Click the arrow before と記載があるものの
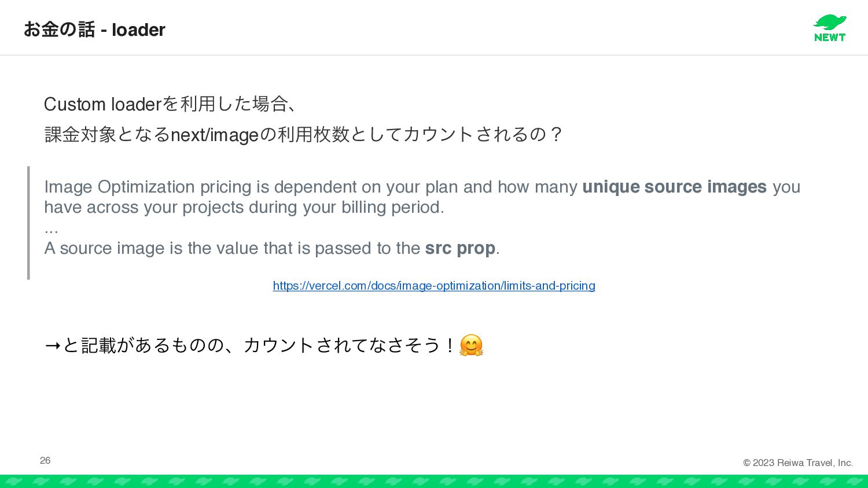The width and height of the screenshot is (868, 488). point(53,346)
